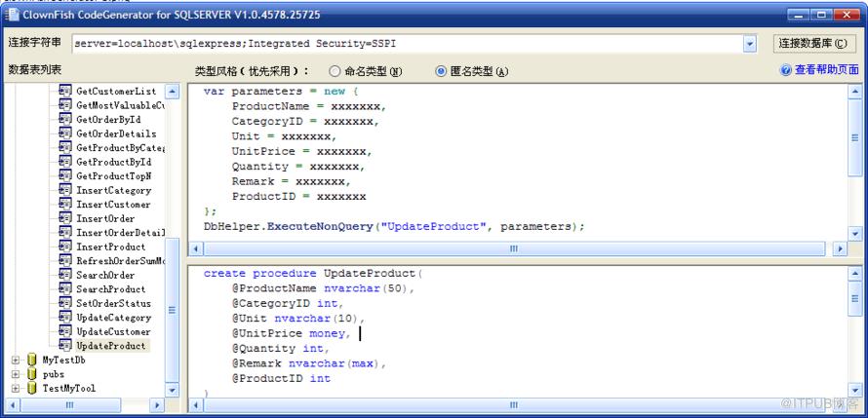Select the 匿名类型 radio option
Image resolution: width=868 pixels, height=418 pixels.
441,71
